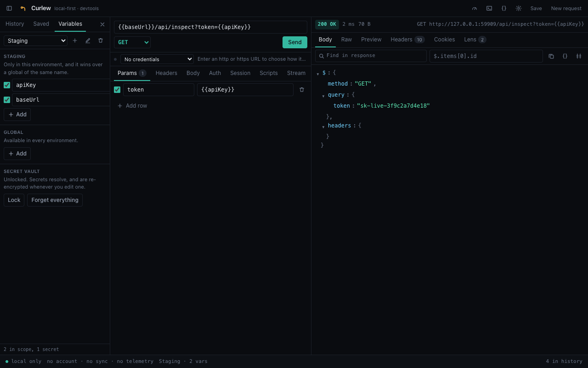Image resolution: width=588 pixels, height=368 pixels.
Task: Open the request Headers tab
Action: point(166,73)
